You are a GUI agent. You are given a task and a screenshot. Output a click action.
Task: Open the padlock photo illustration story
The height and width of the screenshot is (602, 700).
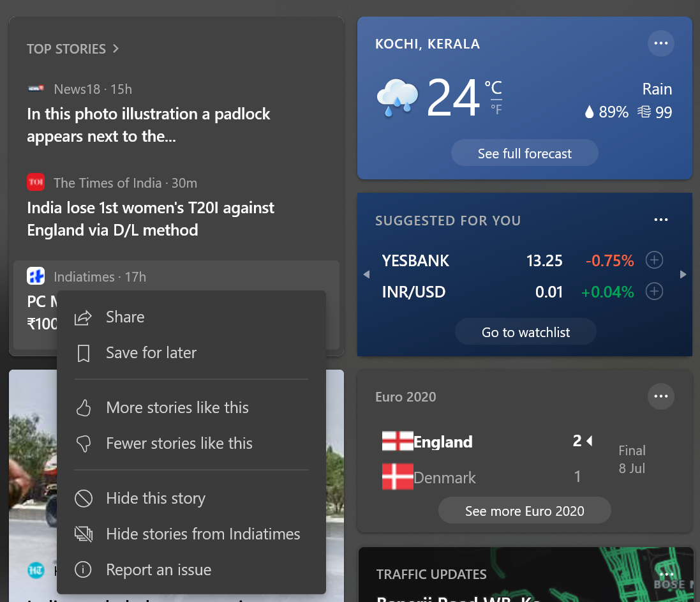point(148,125)
